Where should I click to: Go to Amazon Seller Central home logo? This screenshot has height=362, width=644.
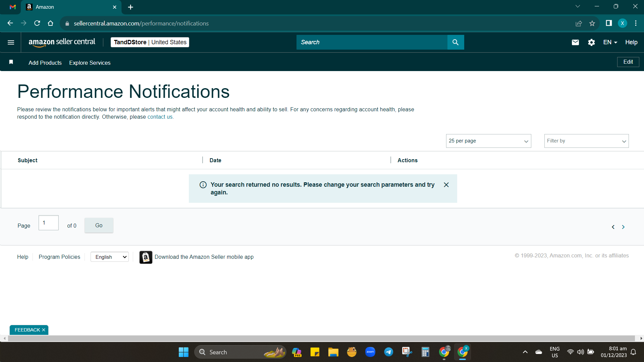(x=62, y=42)
